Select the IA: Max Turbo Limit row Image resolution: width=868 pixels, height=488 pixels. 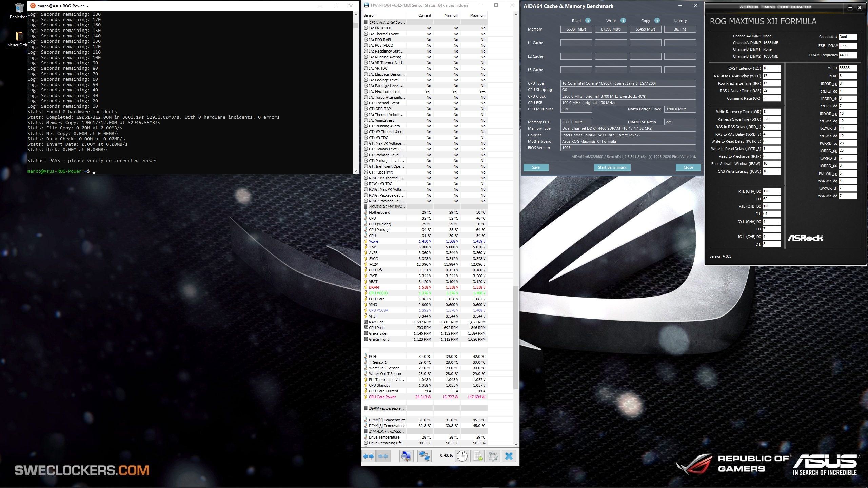click(x=425, y=91)
